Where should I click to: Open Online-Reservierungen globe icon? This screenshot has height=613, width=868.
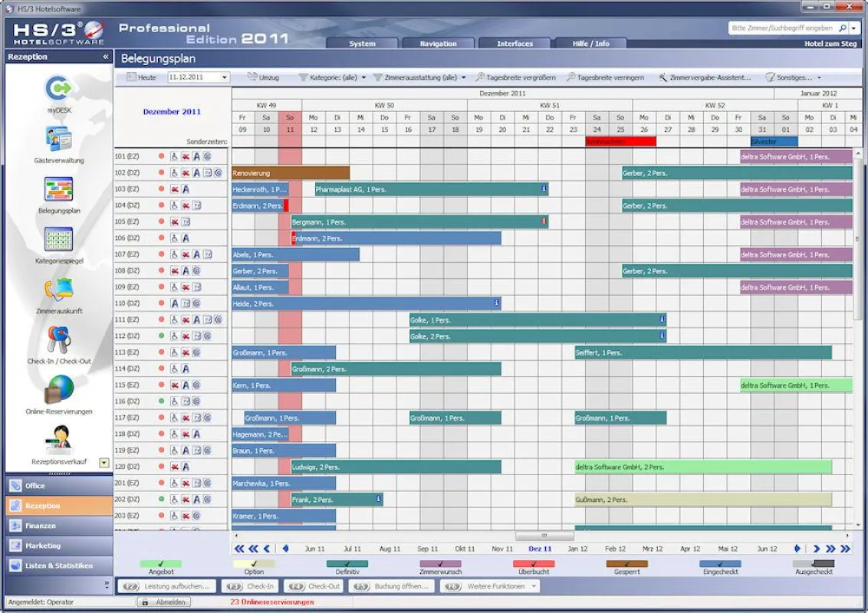click(x=60, y=390)
